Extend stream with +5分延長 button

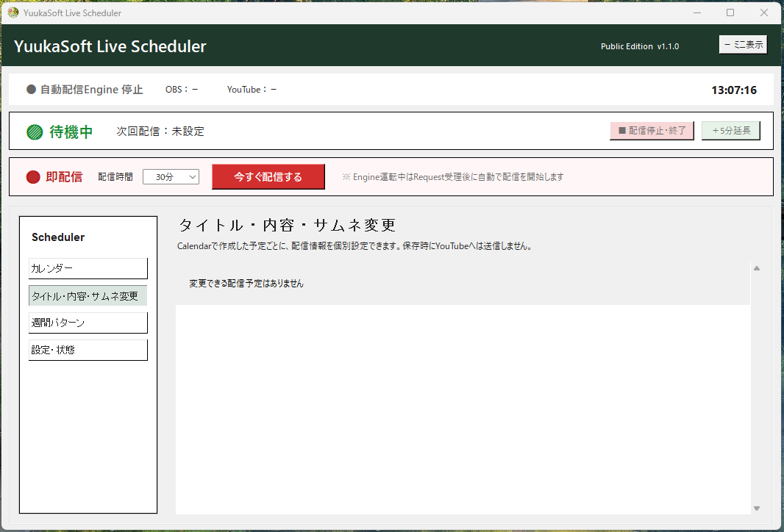click(x=730, y=130)
